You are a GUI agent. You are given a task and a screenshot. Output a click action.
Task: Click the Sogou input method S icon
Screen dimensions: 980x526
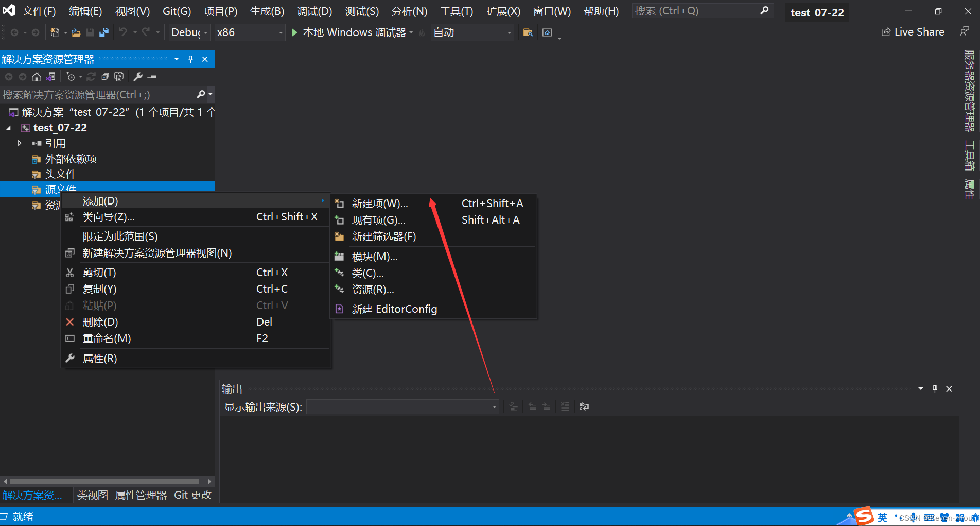[x=864, y=516]
